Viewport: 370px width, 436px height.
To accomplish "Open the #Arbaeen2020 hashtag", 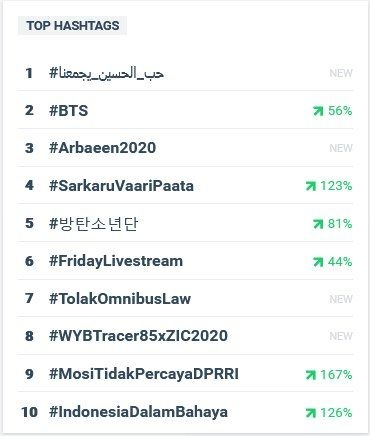I will 103,148.
